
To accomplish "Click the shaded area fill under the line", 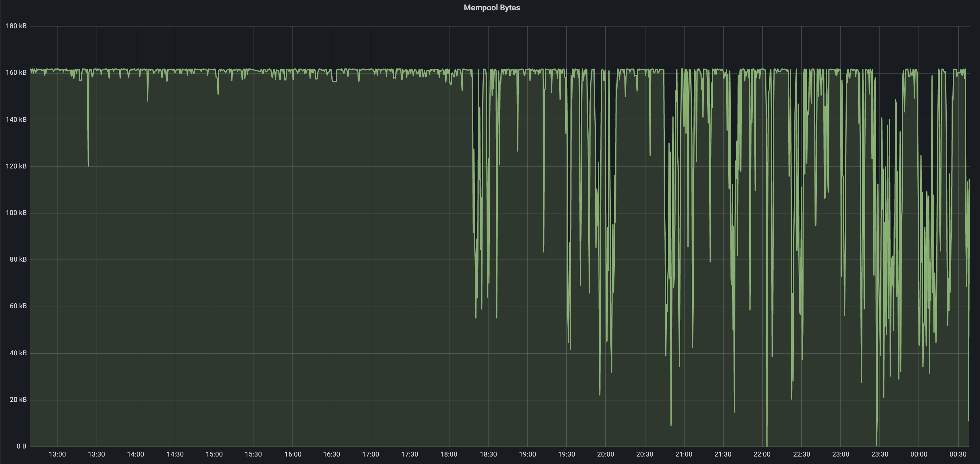I will tap(228, 266).
